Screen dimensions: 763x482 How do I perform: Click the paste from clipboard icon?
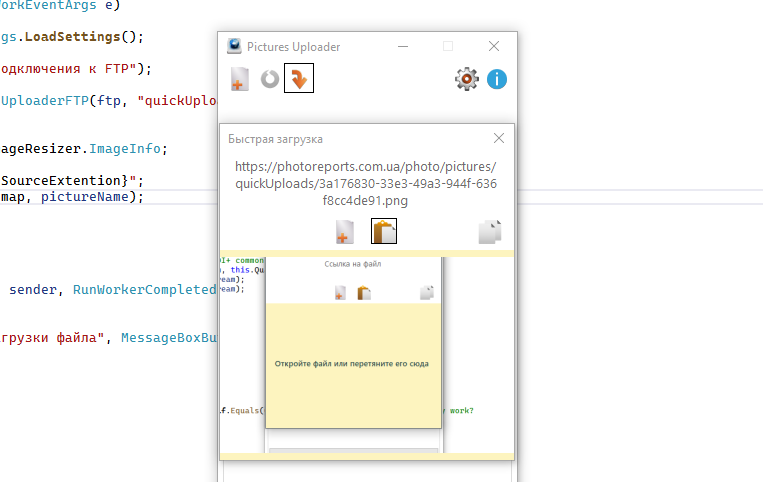click(384, 231)
